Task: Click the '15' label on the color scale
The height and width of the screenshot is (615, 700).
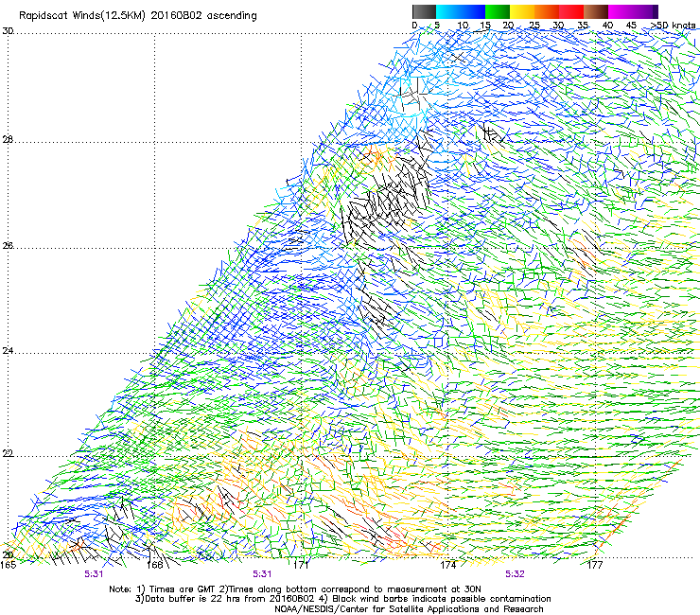Action: coord(485,26)
